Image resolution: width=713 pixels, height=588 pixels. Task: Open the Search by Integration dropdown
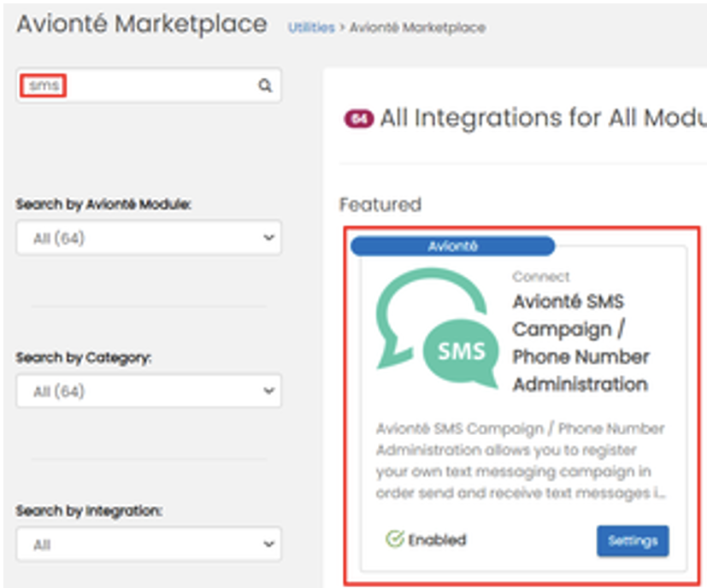[x=149, y=544]
